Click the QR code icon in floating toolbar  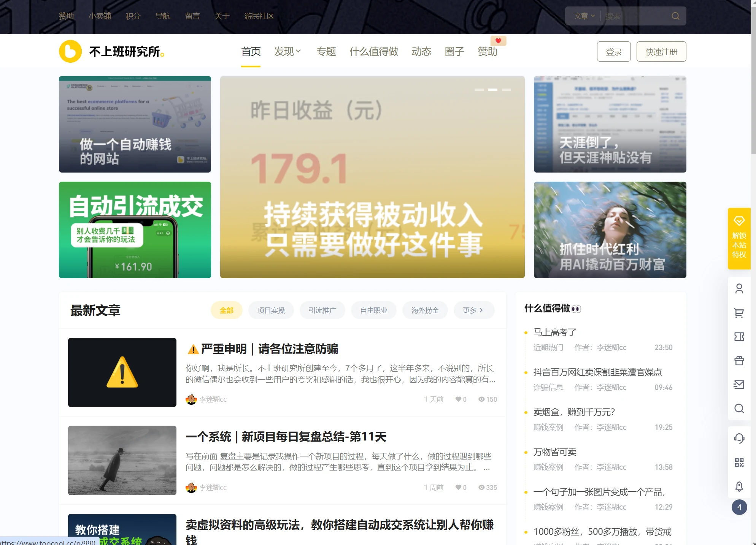point(739,462)
